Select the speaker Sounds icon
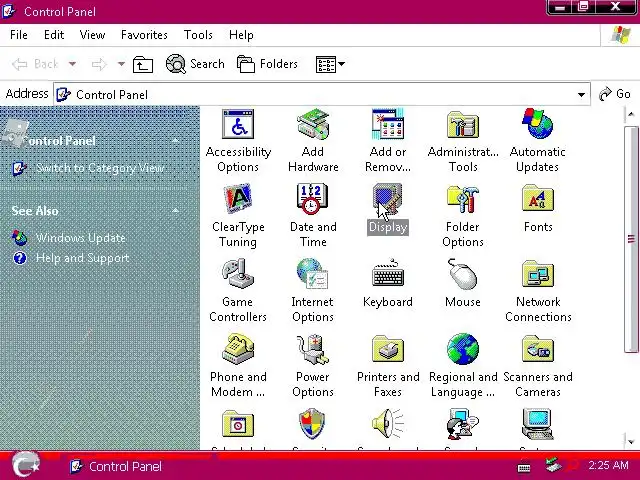Screen dimensions: 640x480 pos(388,424)
